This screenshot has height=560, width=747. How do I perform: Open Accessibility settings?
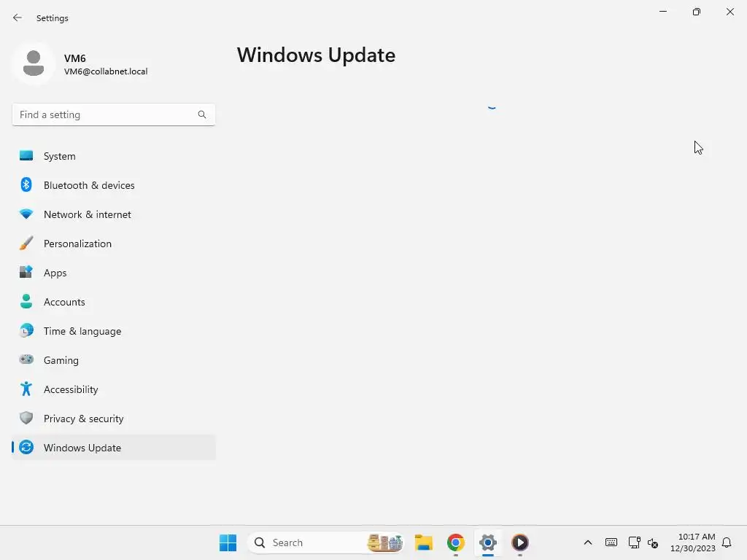(x=113, y=389)
